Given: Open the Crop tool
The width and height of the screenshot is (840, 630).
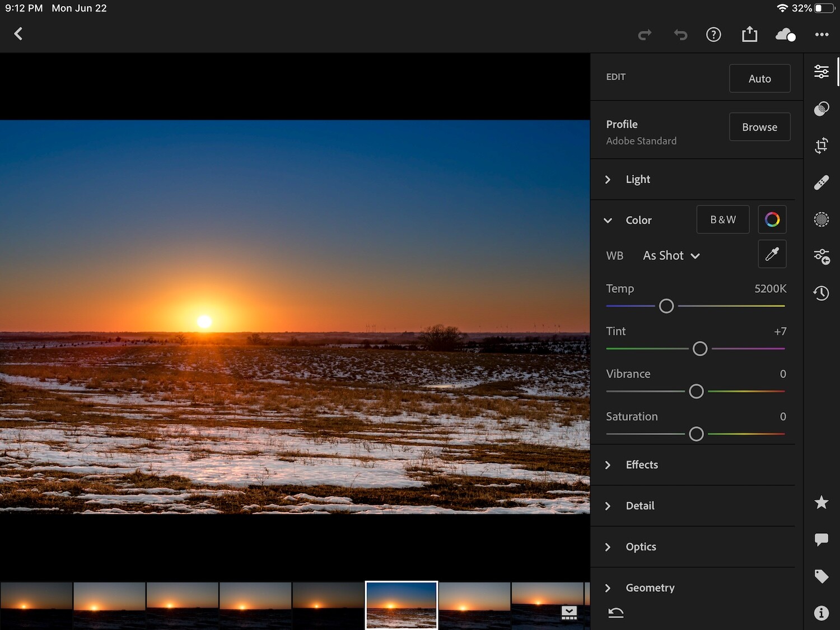Looking at the screenshot, I should (x=821, y=145).
